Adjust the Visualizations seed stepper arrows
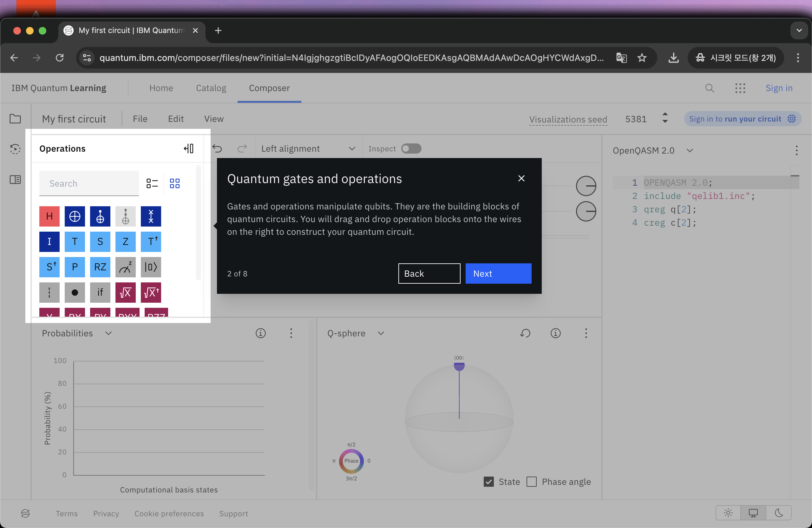Image resolution: width=812 pixels, height=528 pixels. point(665,118)
